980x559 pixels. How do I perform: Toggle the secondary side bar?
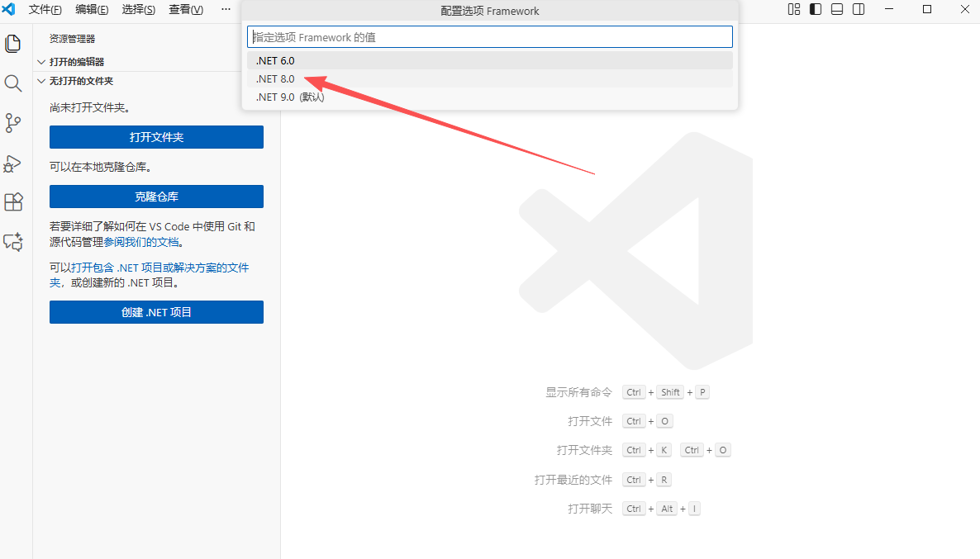tap(859, 9)
